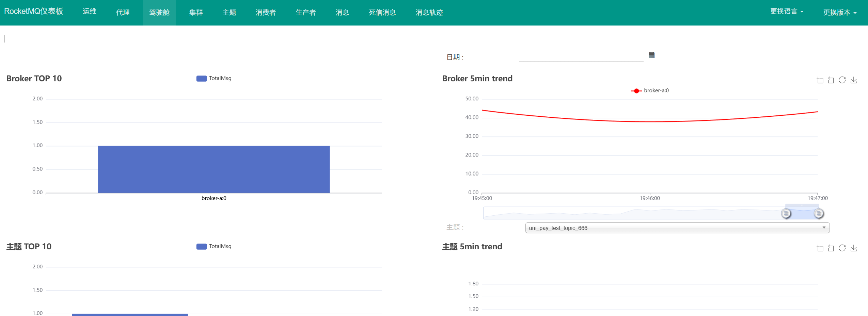The height and width of the screenshot is (316, 868).
Task: Expand the 更换版本 dropdown
Action: (839, 13)
